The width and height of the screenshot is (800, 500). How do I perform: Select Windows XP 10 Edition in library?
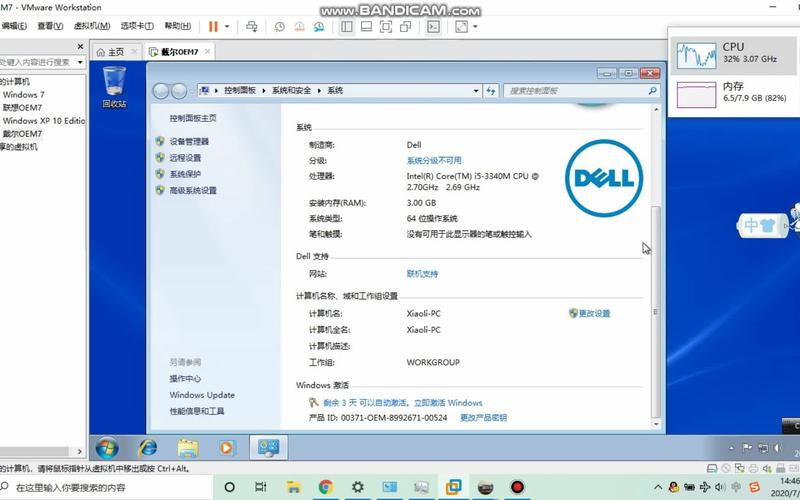[44, 121]
